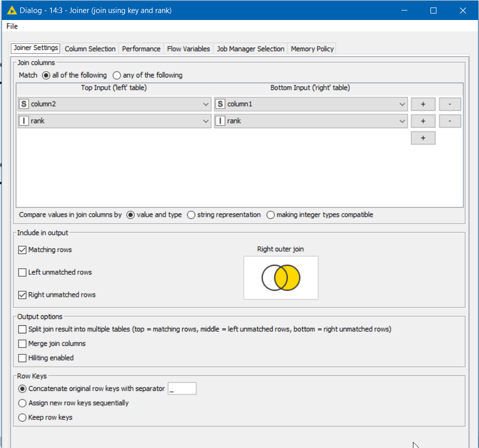
Task: Enable Left unmatched rows checkbox
Action: [x=23, y=272]
